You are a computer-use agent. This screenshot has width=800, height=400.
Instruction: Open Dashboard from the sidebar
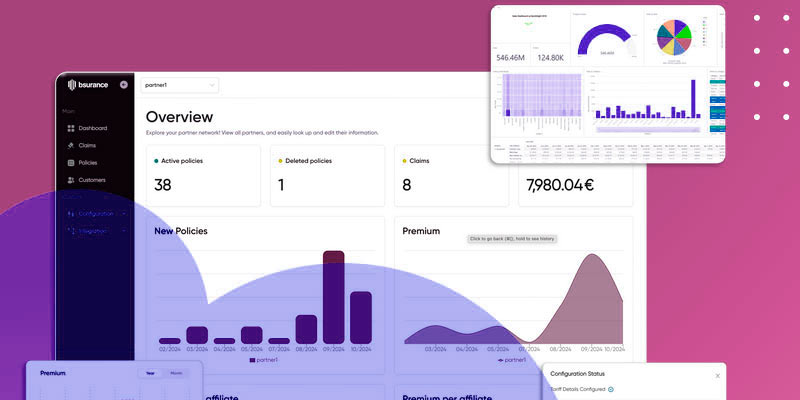click(x=92, y=128)
